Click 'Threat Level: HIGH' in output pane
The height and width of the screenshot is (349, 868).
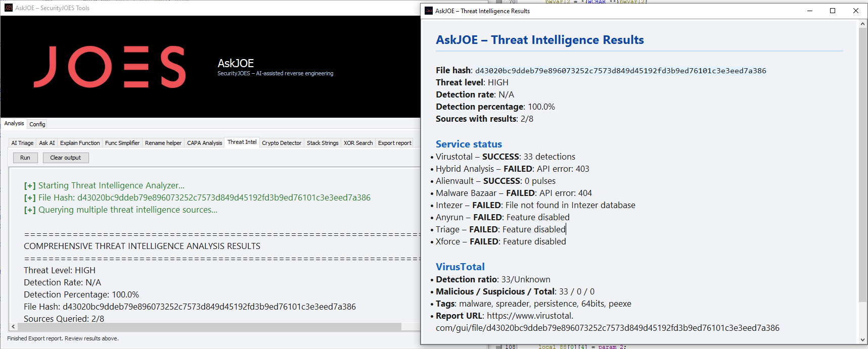[60, 270]
